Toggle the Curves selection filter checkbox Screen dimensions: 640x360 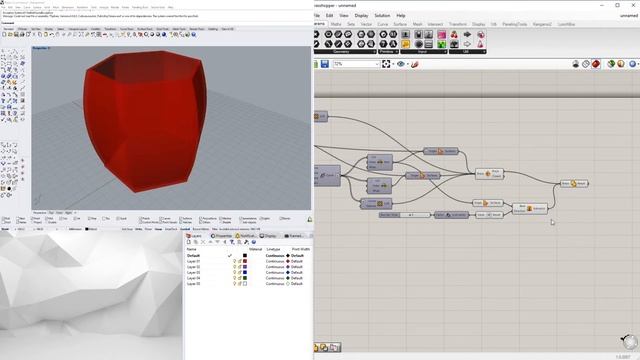click(x=161, y=218)
